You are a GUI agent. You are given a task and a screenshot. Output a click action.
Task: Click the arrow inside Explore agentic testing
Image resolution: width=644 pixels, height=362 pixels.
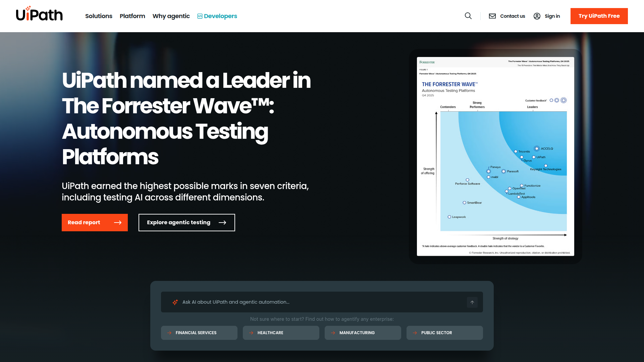pos(223,222)
